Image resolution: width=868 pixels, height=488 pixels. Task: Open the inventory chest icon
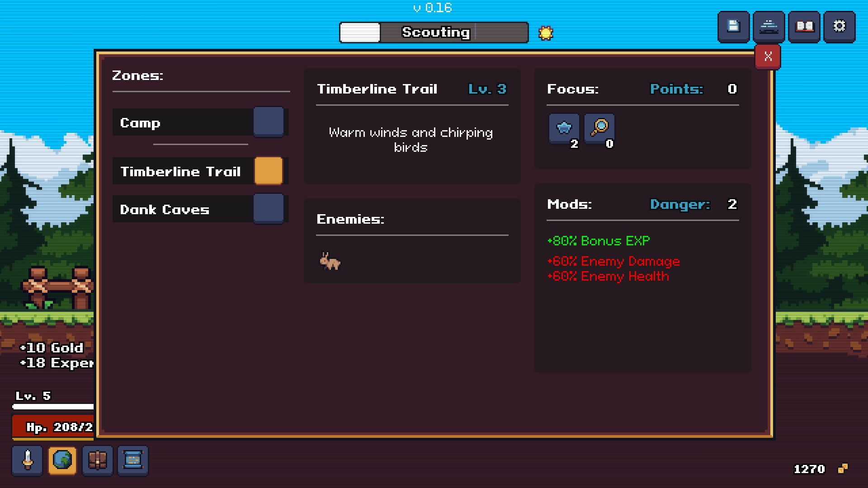[98, 460]
